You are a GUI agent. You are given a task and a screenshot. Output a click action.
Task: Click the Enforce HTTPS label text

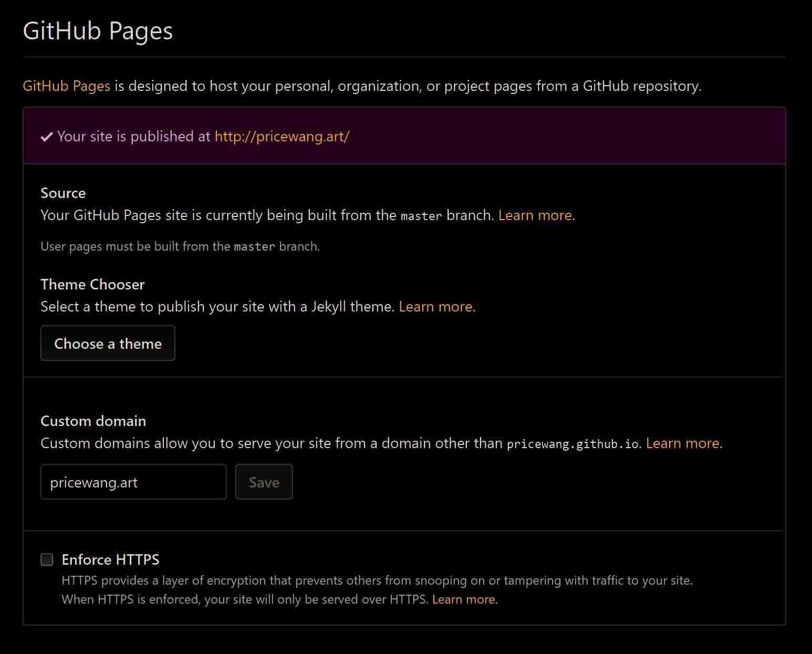pos(110,559)
